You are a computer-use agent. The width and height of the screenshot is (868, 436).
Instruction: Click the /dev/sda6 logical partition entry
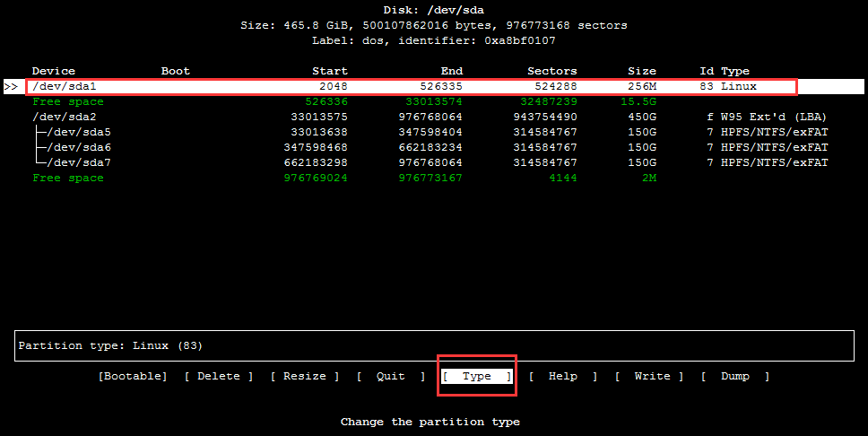pyautogui.click(x=79, y=148)
